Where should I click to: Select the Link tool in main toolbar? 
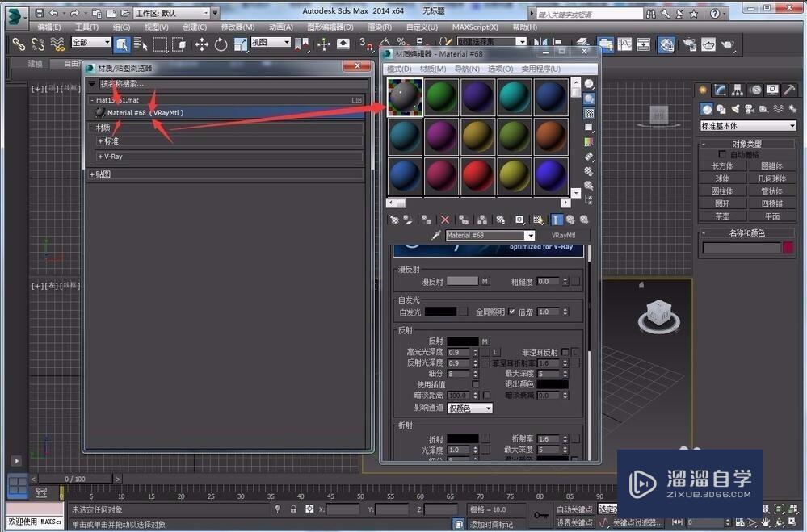(19, 44)
